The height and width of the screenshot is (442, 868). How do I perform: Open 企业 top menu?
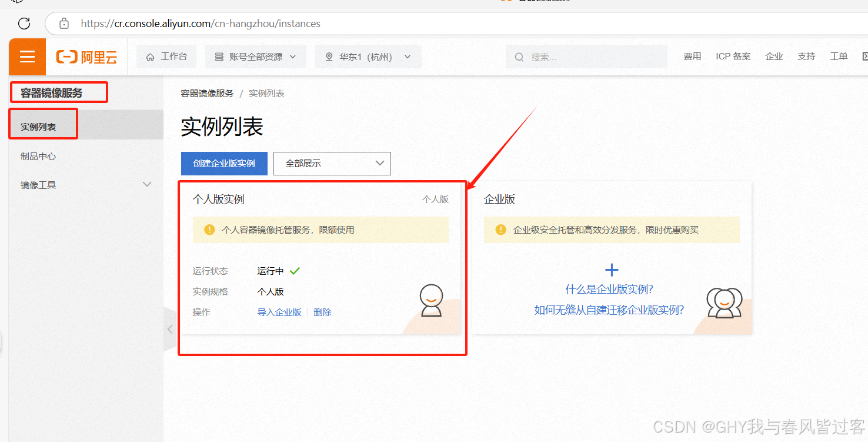click(774, 57)
